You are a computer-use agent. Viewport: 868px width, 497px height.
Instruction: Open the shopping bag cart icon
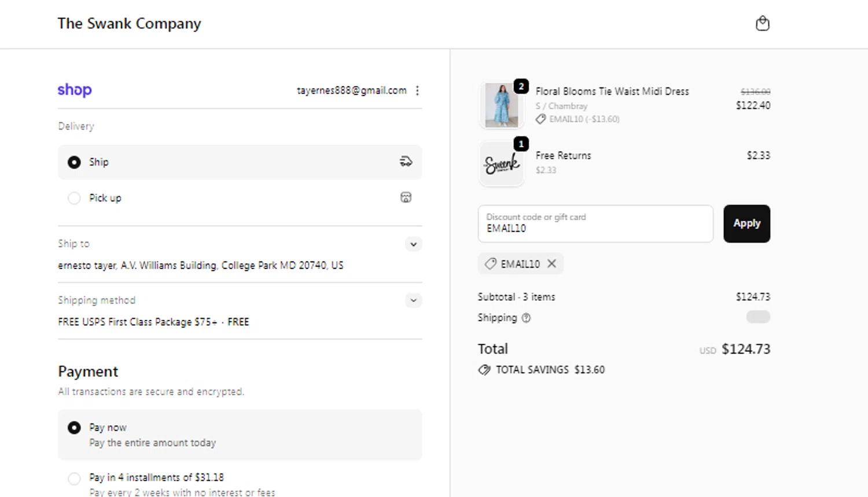(x=763, y=23)
